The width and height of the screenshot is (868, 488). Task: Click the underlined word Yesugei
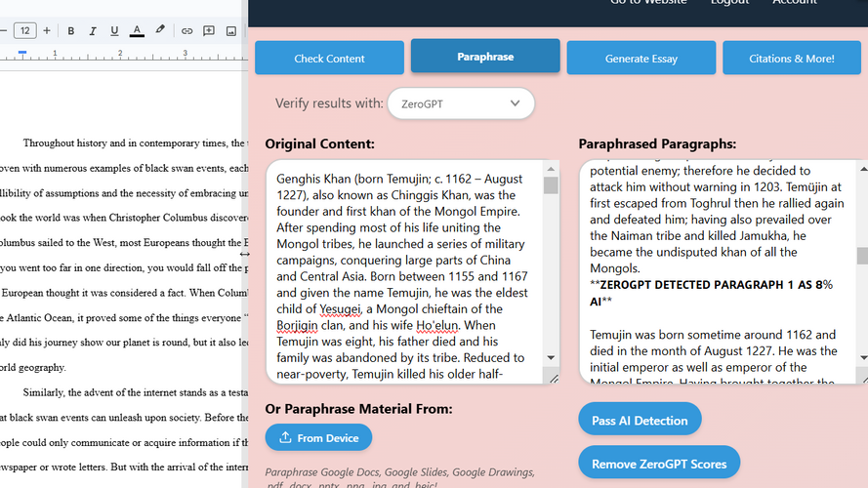(x=340, y=308)
